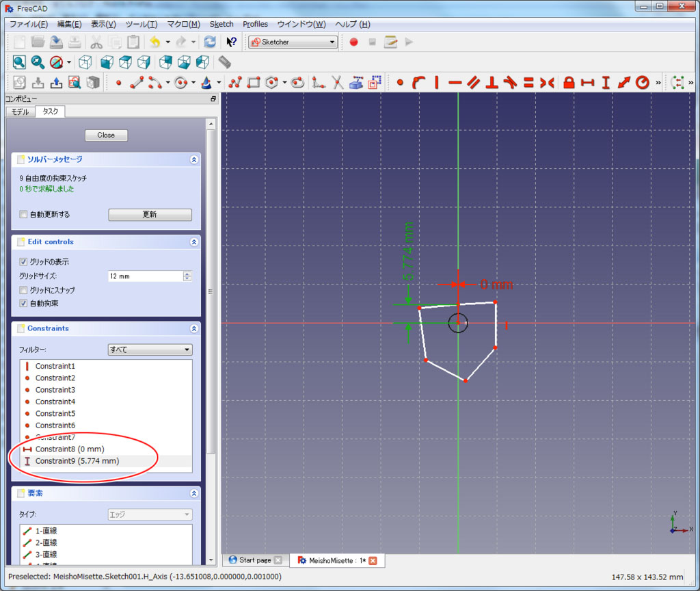This screenshot has width=700, height=591.
Task: Toggle the auto-update checkbox
Action: coord(23,214)
